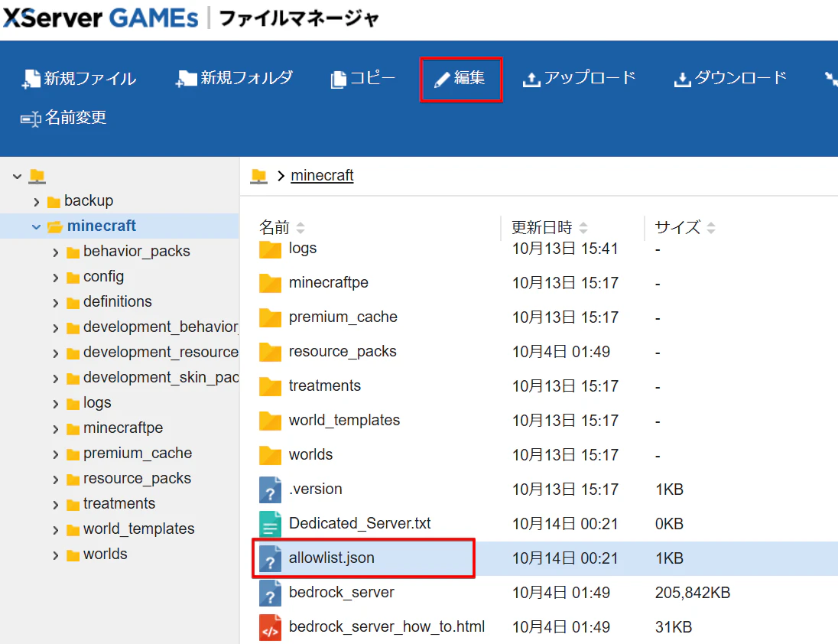This screenshot has height=644, width=838.
Task: Click logs folder icon in file list
Action: 271,249
